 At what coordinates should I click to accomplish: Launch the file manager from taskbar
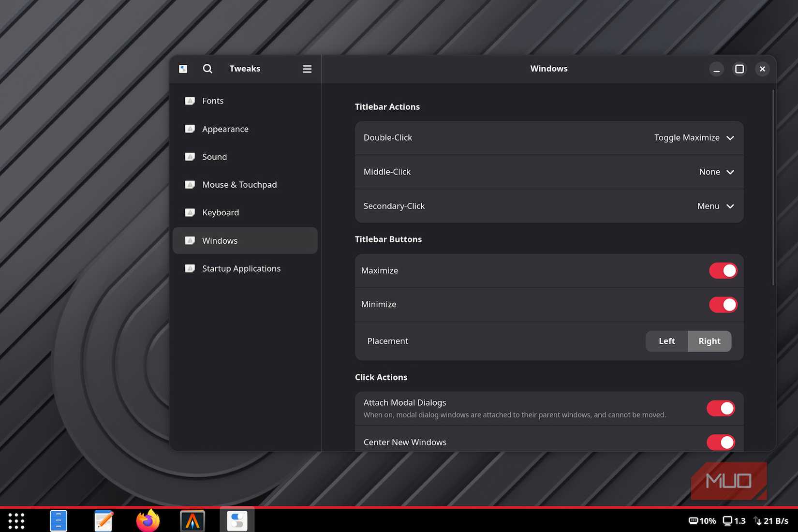(x=59, y=521)
